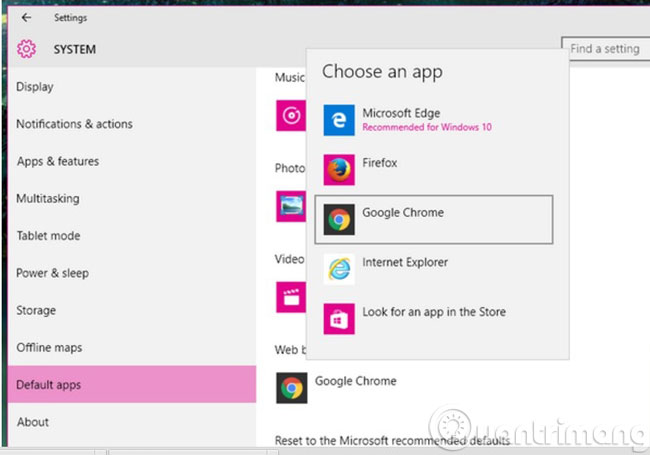Open Power & sleep settings

tap(132, 273)
